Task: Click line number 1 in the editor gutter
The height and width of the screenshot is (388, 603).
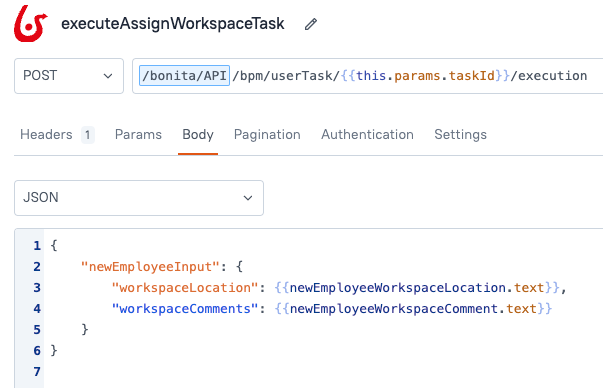Action: tap(37, 245)
